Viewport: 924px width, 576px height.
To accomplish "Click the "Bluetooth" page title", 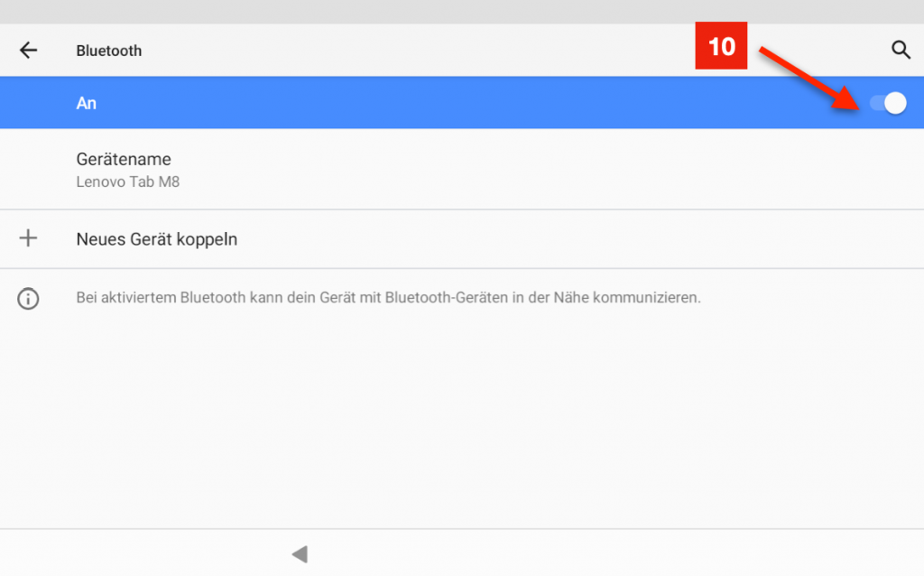I will [x=109, y=51].
